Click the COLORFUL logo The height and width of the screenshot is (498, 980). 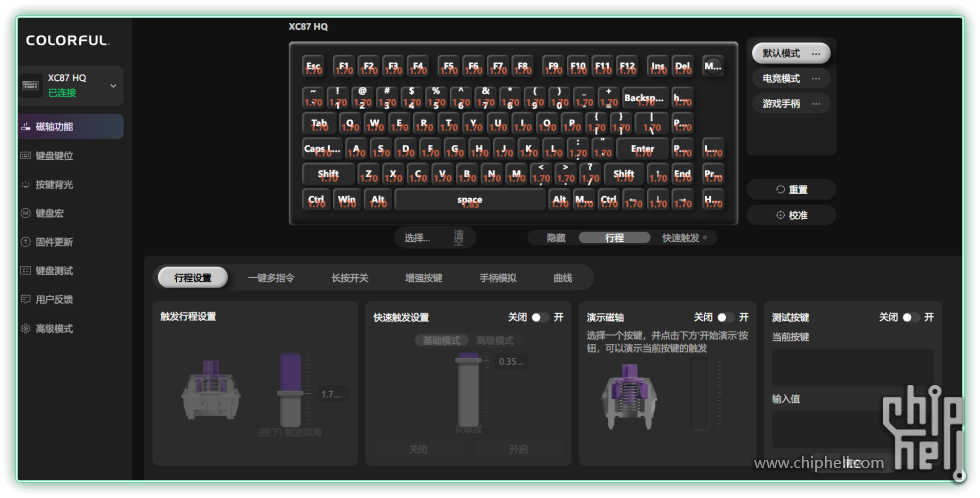pyautogui.click(x=68, y=41)
